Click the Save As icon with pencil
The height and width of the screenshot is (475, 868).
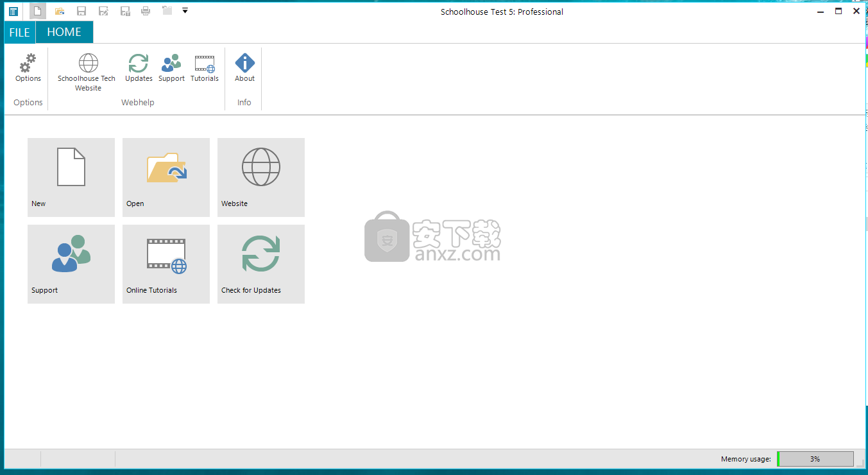coord(103,11)
